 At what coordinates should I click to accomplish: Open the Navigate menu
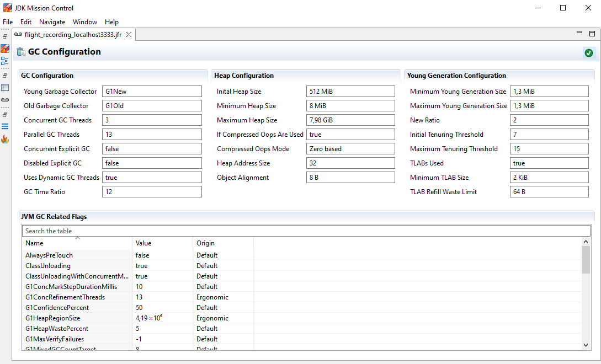click(52, 22)
